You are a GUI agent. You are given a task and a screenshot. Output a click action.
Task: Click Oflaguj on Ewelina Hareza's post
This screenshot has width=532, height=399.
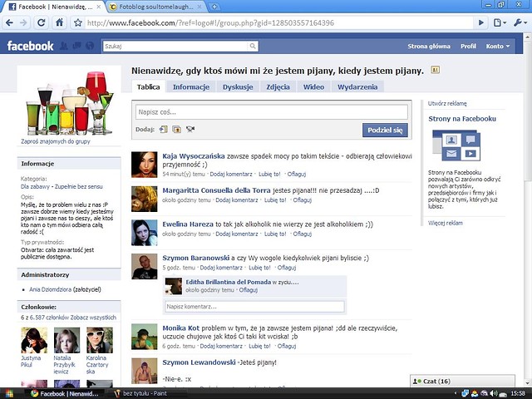click(x=302, y=234)
